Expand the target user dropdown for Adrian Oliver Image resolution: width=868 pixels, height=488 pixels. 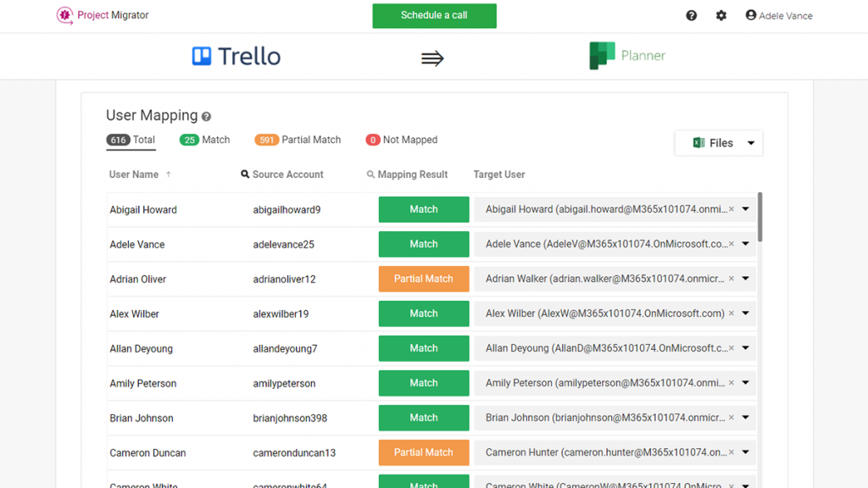[745, 279]
